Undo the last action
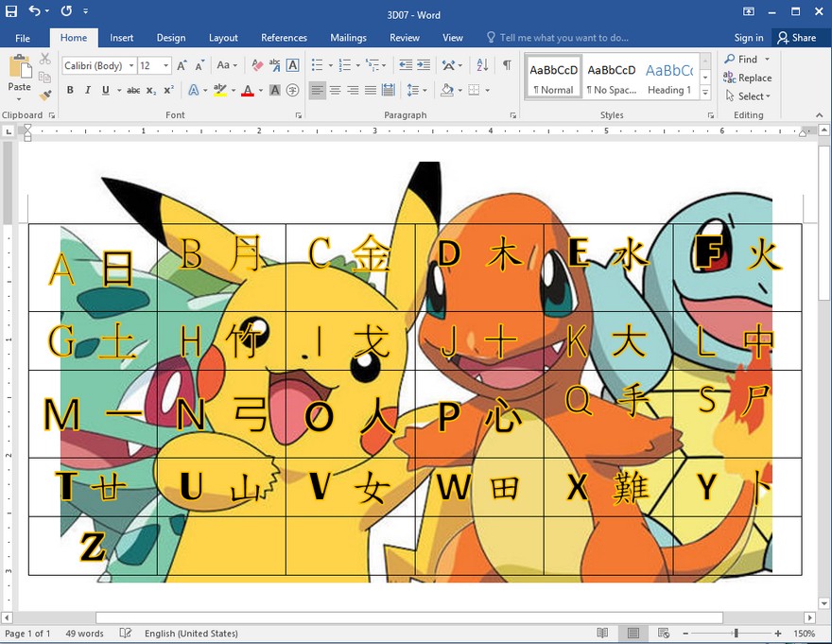Viewport: 832px width, 644px height. [35, 10]
